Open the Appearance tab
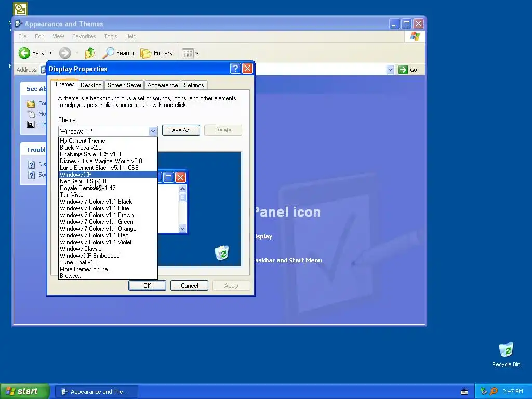 (x=163, y=85)
